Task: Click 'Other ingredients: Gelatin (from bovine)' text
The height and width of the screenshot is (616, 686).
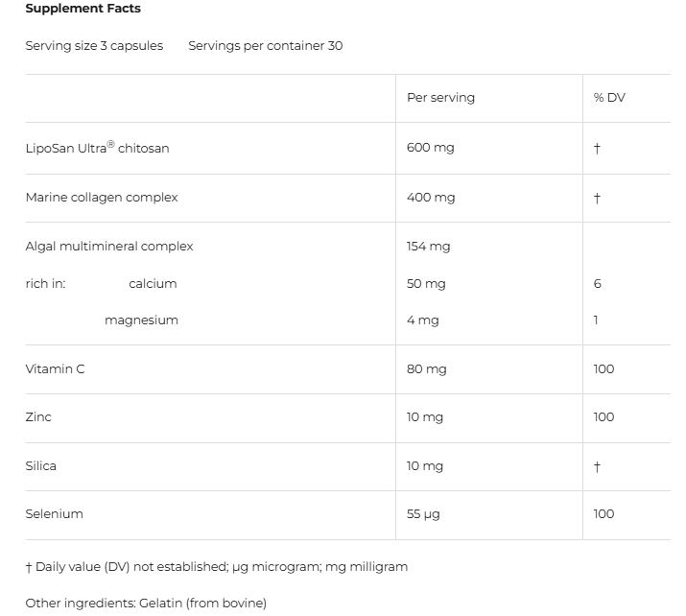Action: (x=146, y=604)
